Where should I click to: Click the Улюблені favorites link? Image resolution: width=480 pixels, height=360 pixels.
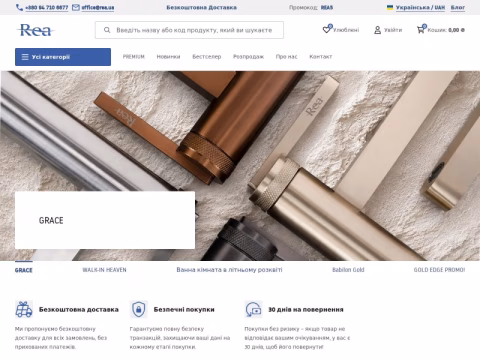coord(346,30)
